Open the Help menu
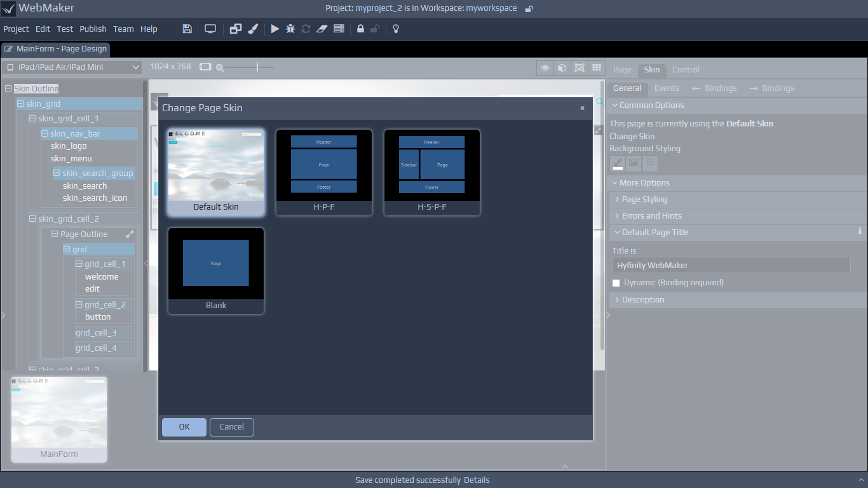This screenshot has width=868, height=488. (149, 29)
